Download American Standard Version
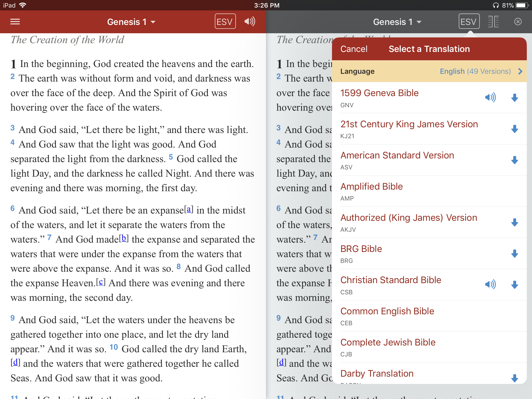Image resolution: width=532 pixels, height=399 pixels. click(515, 160)
